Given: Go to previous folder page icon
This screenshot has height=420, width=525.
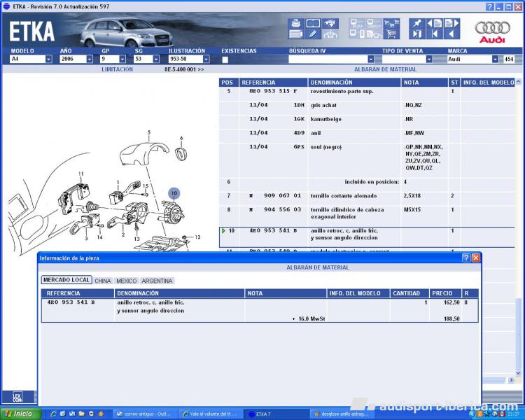Looking at the screenshot, I should (434, 23).
